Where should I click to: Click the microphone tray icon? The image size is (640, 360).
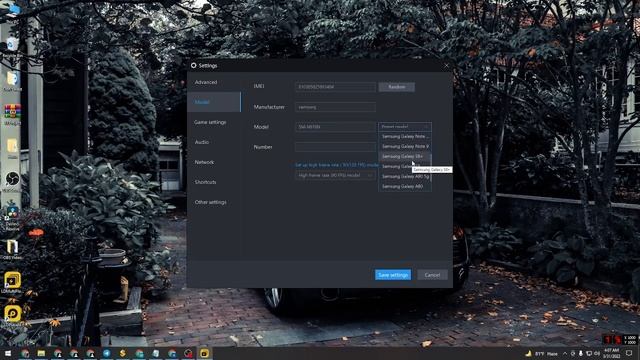coord(581,353)
